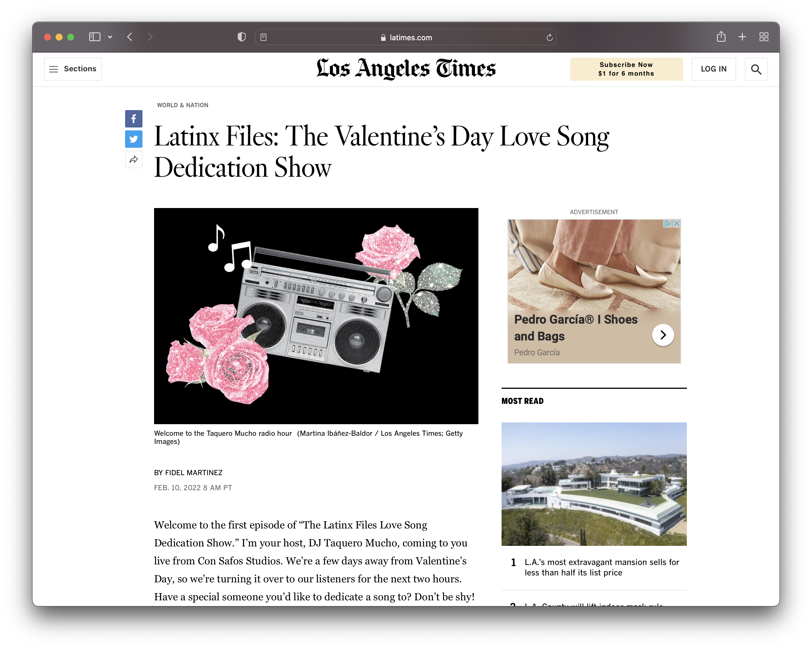812x649 pixels.
Task: Share article on Twitter
Action: tap(133, 139)
